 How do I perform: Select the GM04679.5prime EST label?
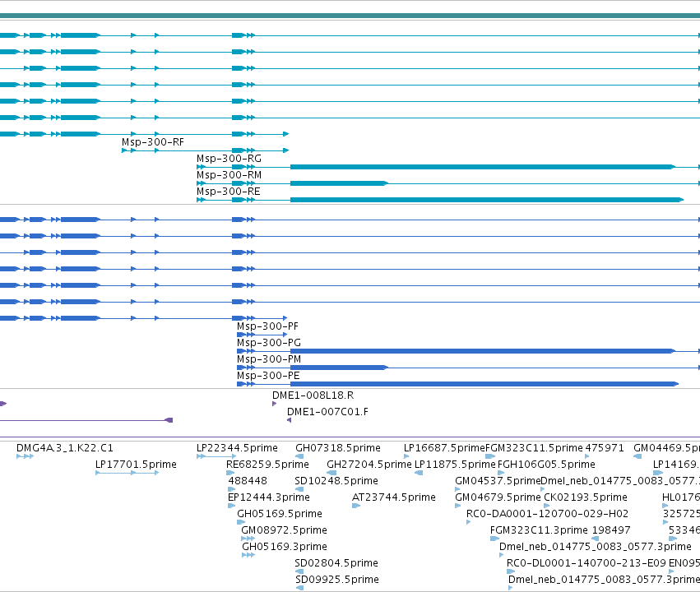point(498,497)
